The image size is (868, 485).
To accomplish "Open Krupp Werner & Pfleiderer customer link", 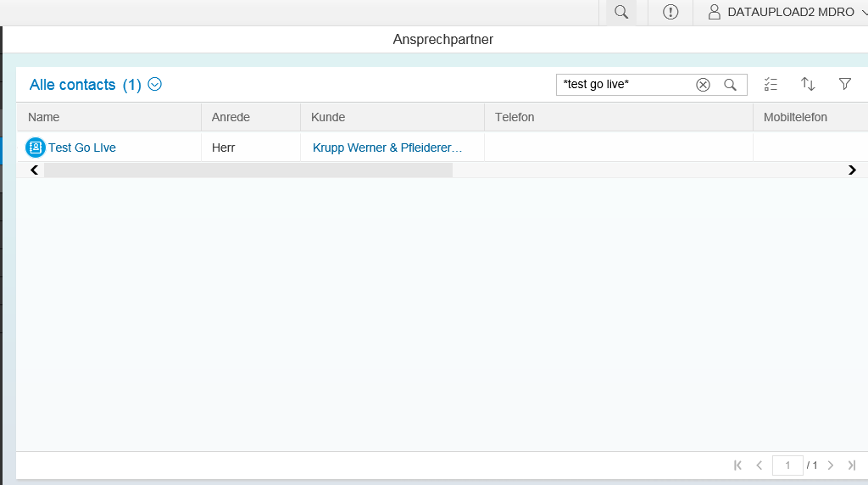I will click(387, 148).
